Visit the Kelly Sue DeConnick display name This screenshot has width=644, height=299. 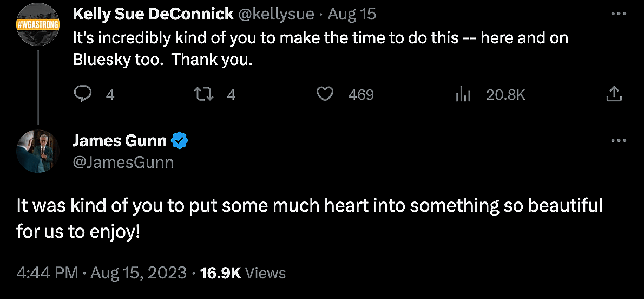pos(153,14)
